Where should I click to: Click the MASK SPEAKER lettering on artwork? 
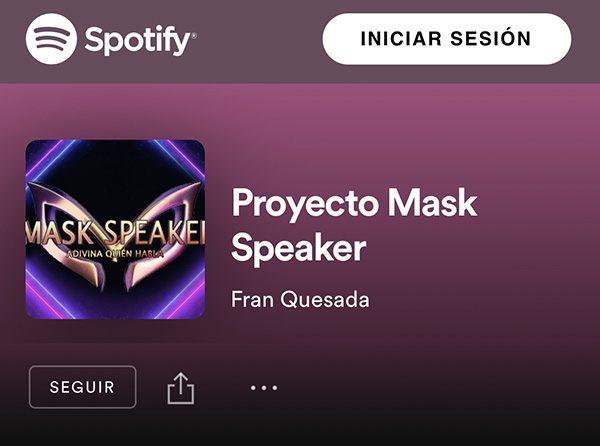pos(115,232)
